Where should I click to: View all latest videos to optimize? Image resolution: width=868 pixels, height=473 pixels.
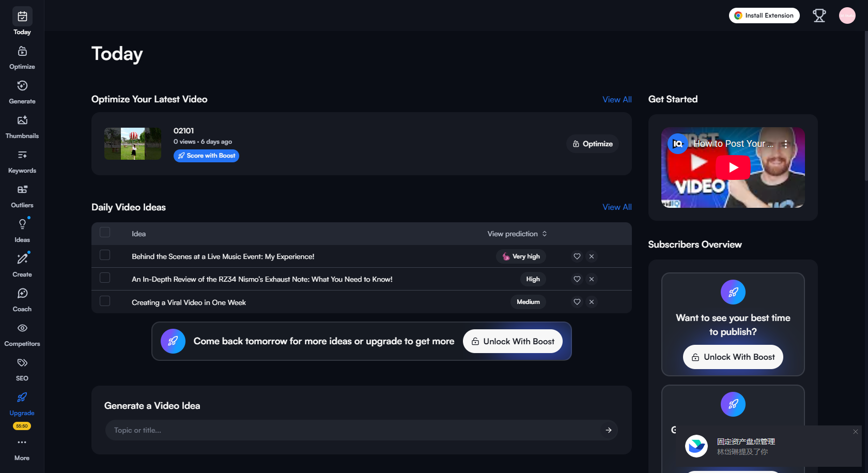pyautogui.click(x=617, y=100)
